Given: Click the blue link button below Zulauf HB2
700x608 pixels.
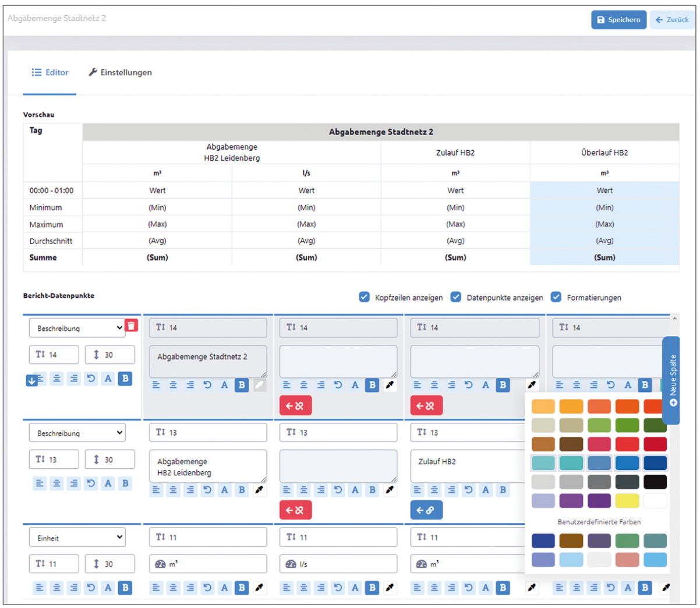Looking at the screenshot, I should tap(426, 510).
